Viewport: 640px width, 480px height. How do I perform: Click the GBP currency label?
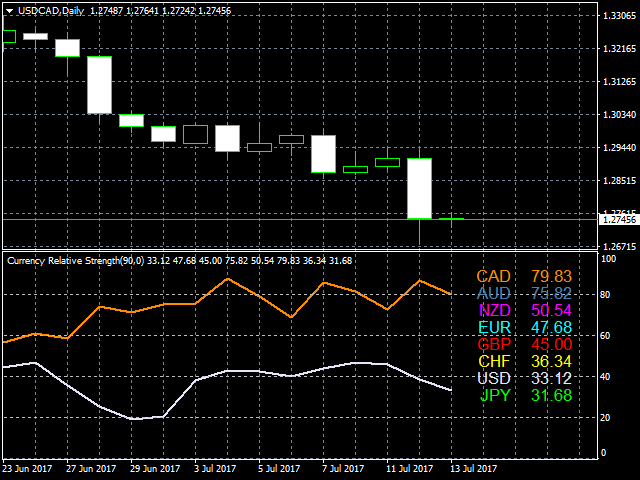point(494,344)
